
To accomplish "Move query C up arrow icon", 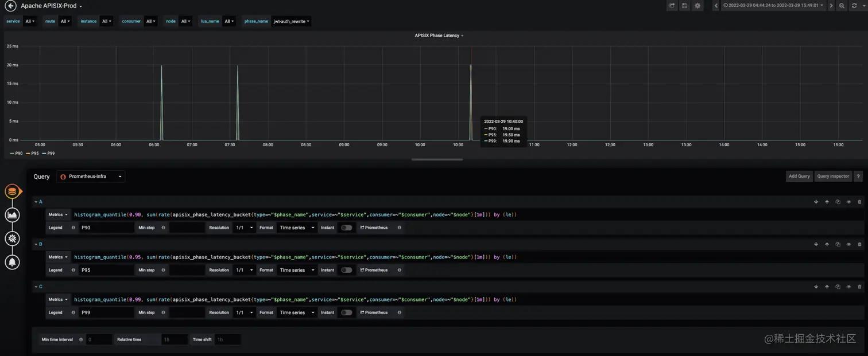I will coord(827,287).
